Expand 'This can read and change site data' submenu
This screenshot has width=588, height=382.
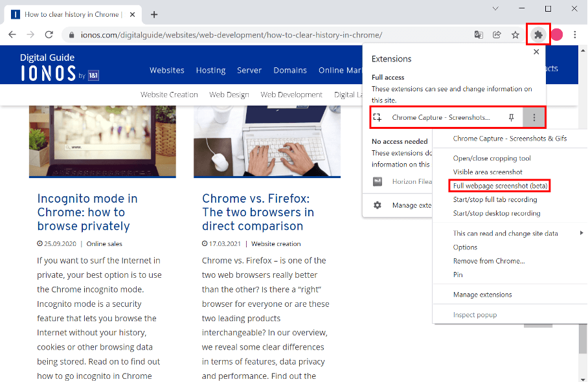click(510, 233)
